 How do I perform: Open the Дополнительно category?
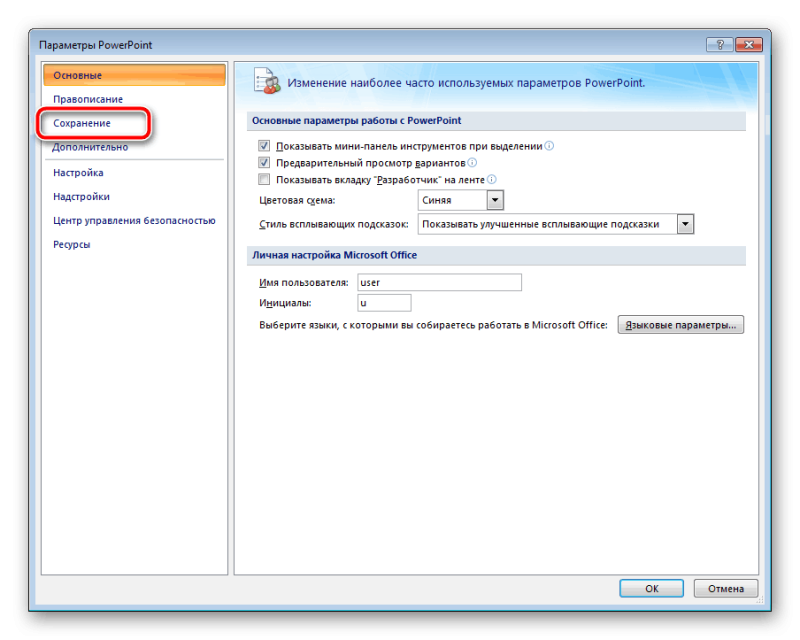coord(90,147)
